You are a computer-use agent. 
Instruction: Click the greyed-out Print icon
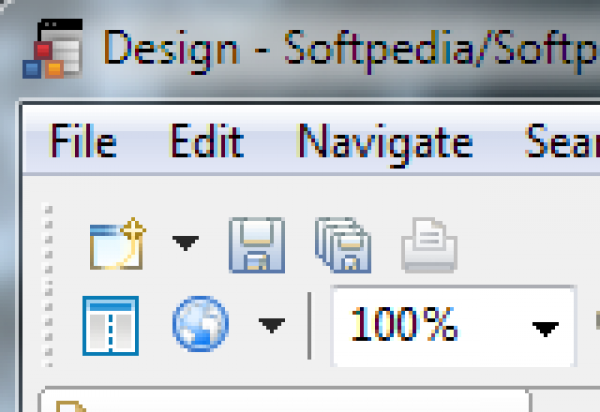[x=430, y=247]
